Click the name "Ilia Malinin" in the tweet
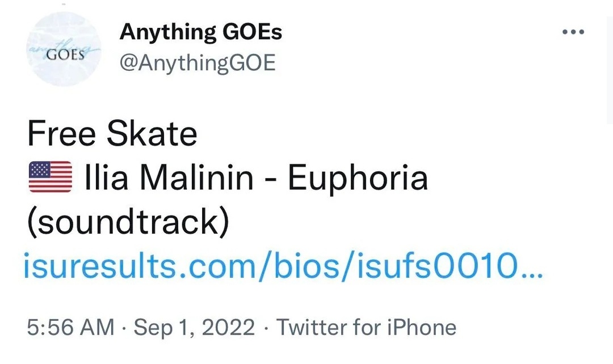 (169, 178)
